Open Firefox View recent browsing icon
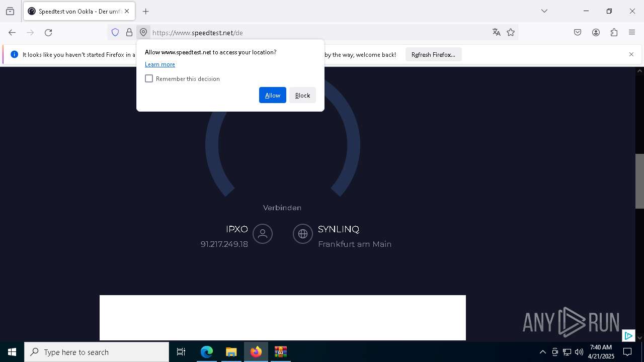Viewport: 644px width, 362px height. [10, 11]
